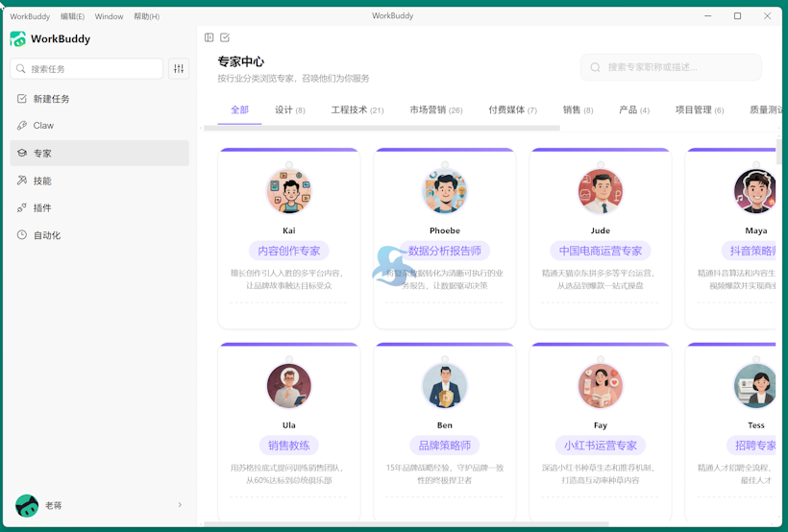Switch to the 产品 (4) tab
Viewport: 788px width, 532px height.
tap(634, 109)
